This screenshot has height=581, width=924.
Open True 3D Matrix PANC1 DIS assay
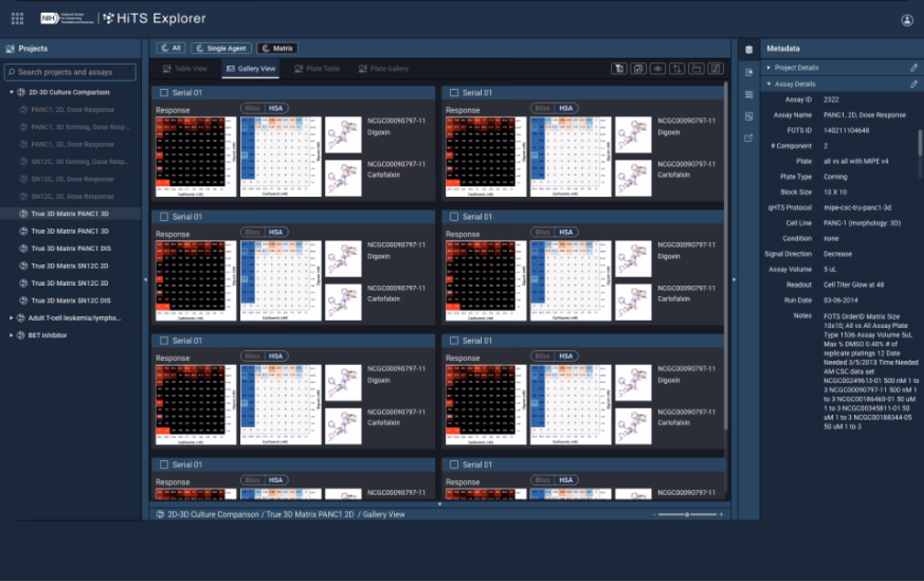pyautogui.click(x=71, y=249)
